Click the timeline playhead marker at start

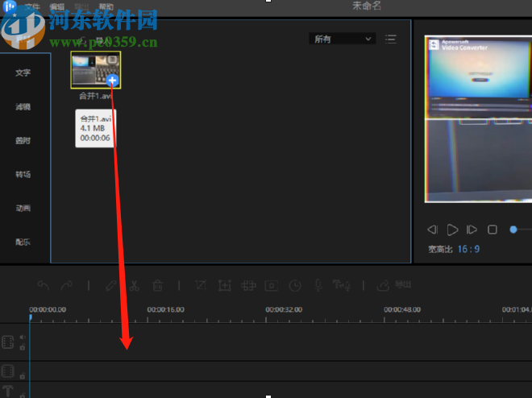pos(31,317)
